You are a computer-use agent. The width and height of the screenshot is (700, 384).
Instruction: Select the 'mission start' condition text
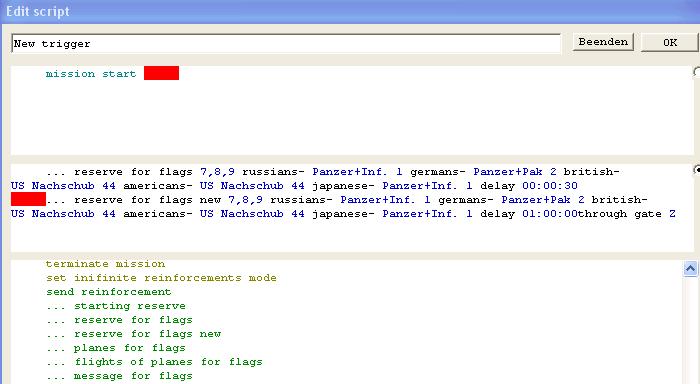coord(91,74)
